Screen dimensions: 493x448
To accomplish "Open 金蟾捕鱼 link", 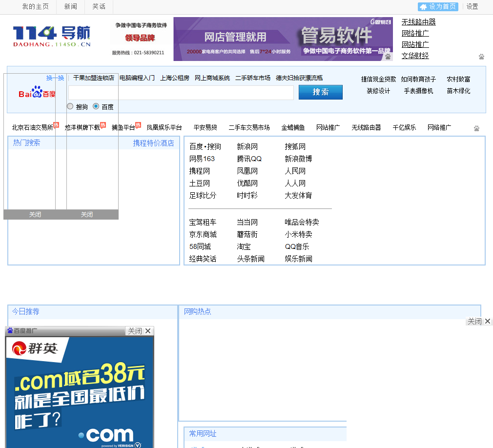I will [x=293, y=127].
